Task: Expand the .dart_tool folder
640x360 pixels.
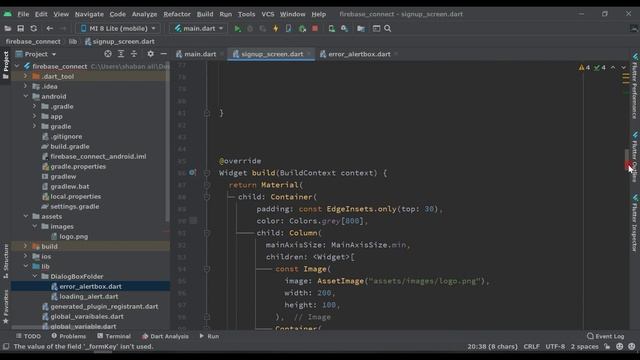Action: click(26, 76)
